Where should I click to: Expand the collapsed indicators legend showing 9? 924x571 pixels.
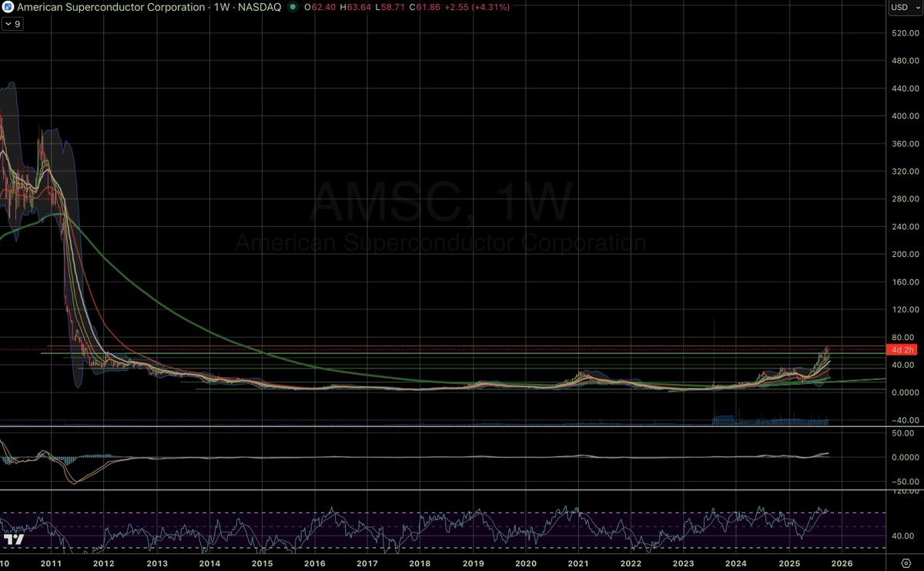click(x=12, y=24)
